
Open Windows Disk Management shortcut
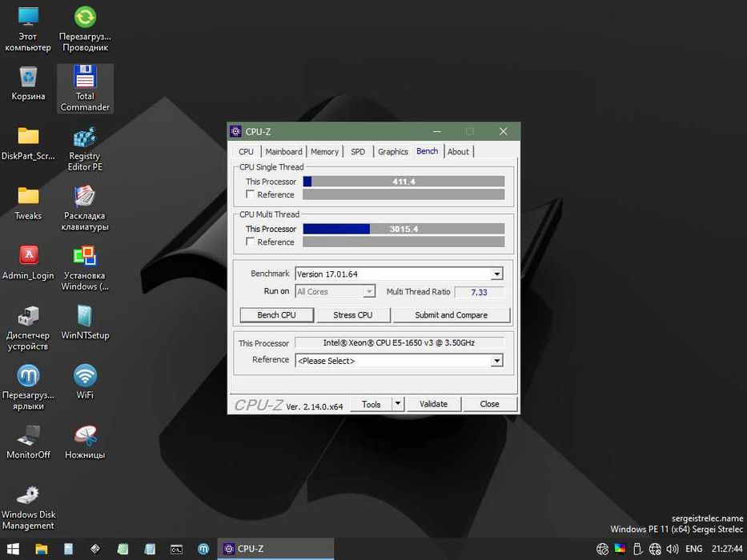click(x=28, y=507)
